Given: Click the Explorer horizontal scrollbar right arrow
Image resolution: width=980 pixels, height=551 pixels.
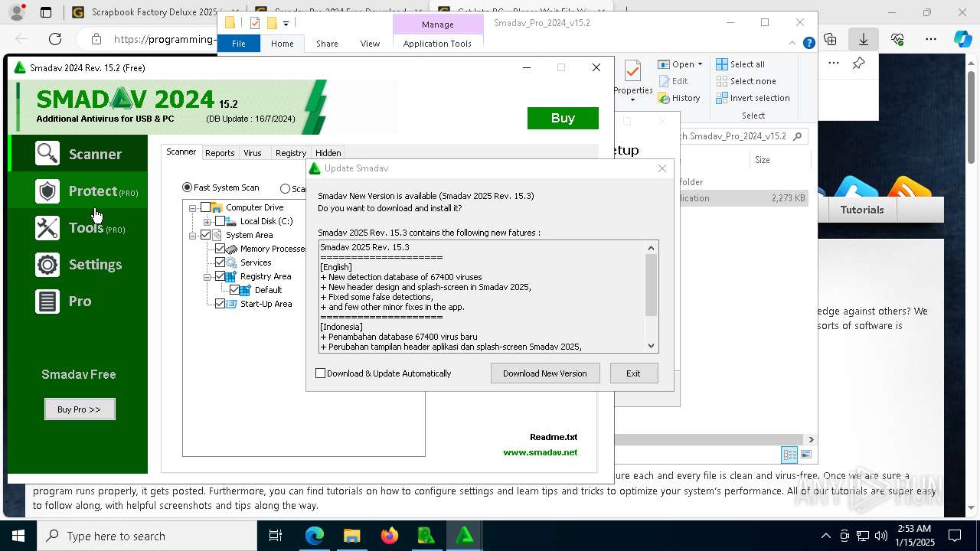Looking at the screenshot, I should [x=811, y=439].
